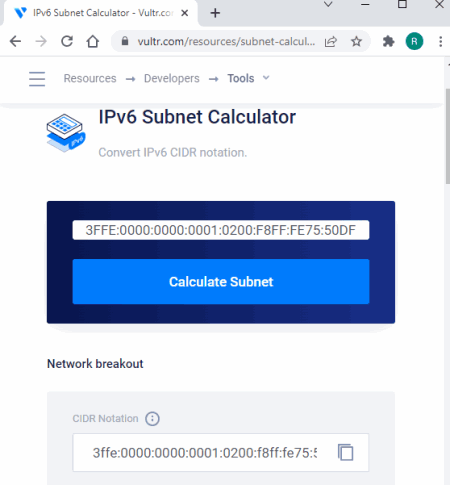Expand the tab search chevron

[x=328, y=4]
